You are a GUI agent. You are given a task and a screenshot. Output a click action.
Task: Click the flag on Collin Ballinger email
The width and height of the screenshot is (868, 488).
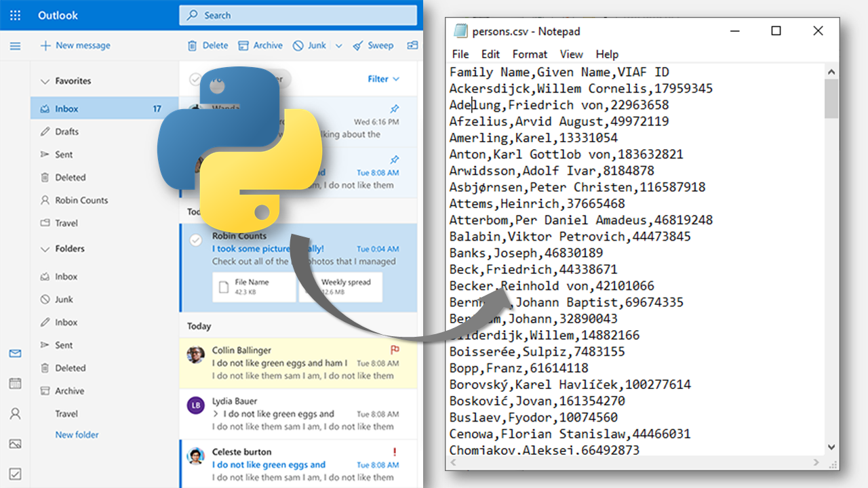pos(395,350)
